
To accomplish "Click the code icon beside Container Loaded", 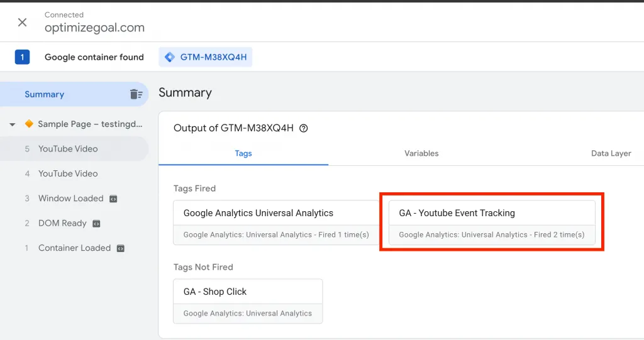I will pos(120,248).
